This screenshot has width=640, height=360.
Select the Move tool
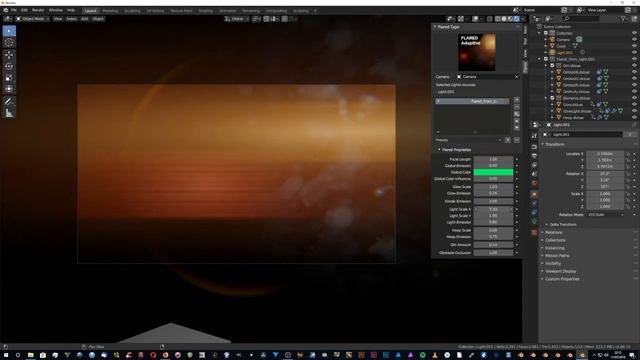pyautogui.click(x=9, y=55)
